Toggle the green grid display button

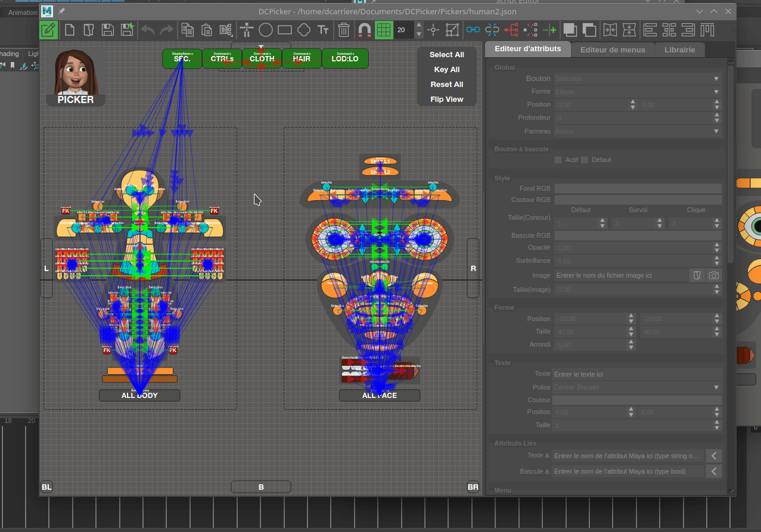tap(383, 30)
